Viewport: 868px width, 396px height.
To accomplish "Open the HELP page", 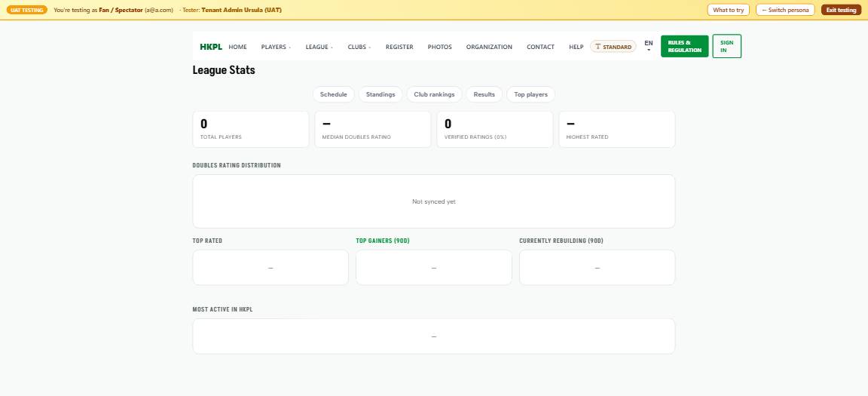I will pos(576,47).
